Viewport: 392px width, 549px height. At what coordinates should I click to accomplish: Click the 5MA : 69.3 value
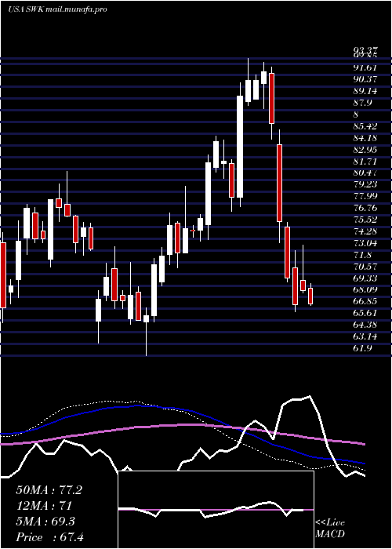click(x=45, y=522)
